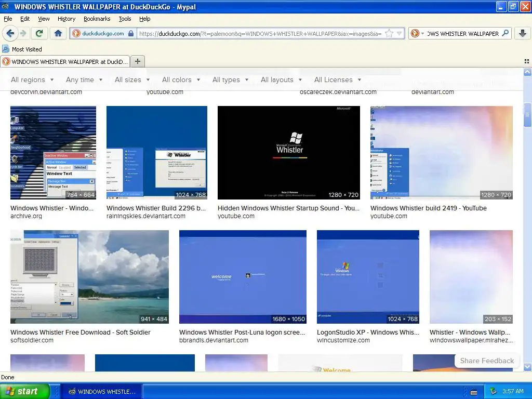Expand the All Licenses filter
Image resolution: width=532 pixels, height=399 pixels.
click(x=338, y=79)
